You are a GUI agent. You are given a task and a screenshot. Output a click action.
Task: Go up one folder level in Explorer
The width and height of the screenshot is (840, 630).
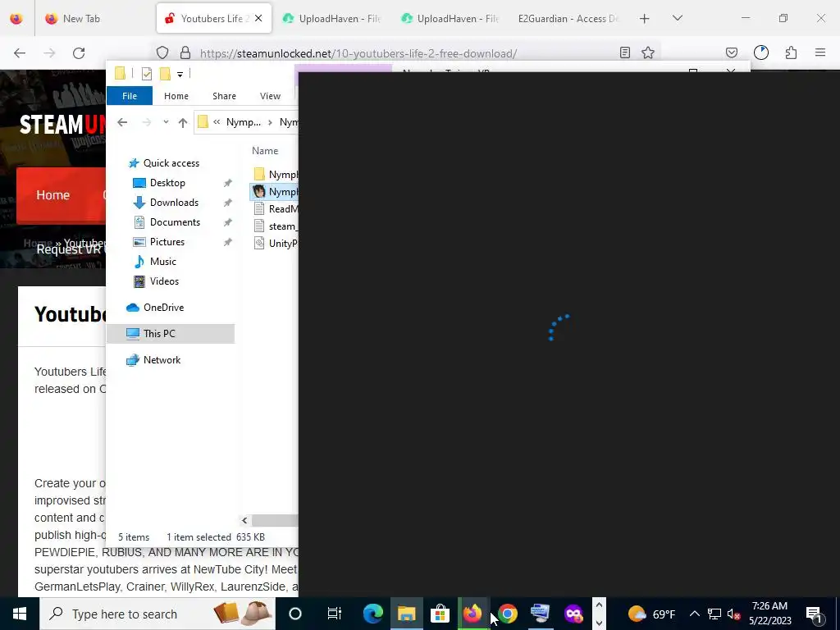[x=183, y=123]
